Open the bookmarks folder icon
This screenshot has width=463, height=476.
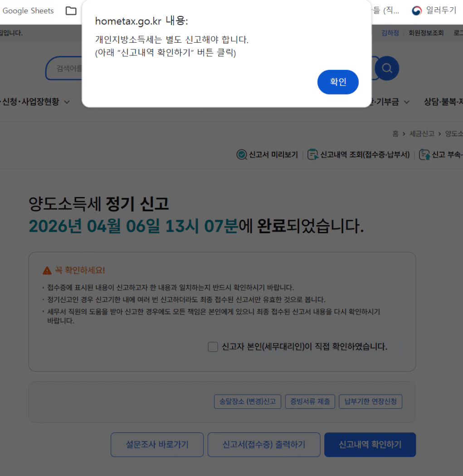tap(71, 11)
